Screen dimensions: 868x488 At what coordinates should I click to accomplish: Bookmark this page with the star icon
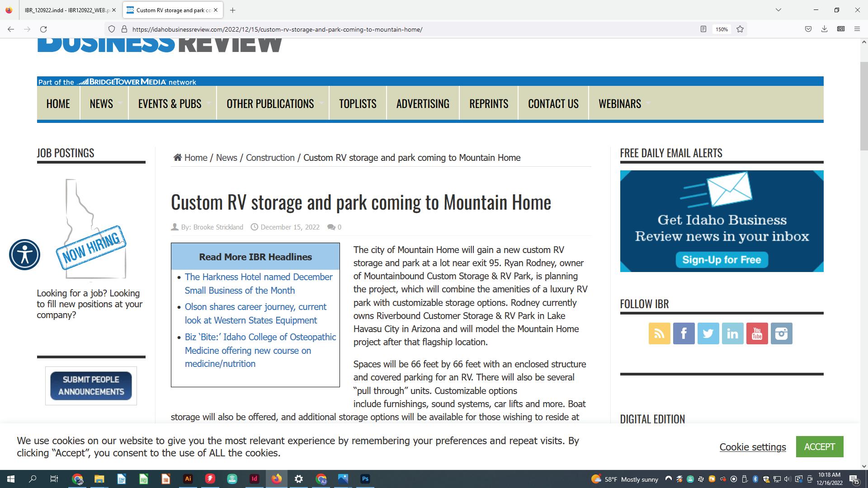tap(740, 29)
